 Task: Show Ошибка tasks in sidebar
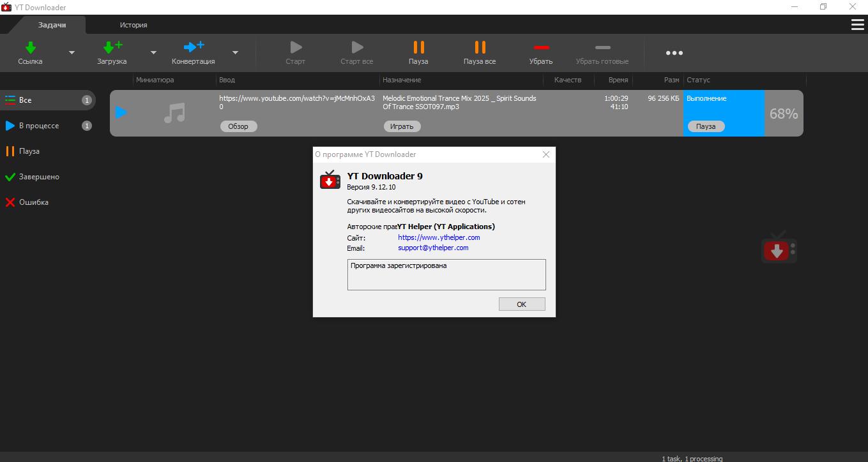coord(34,202)
